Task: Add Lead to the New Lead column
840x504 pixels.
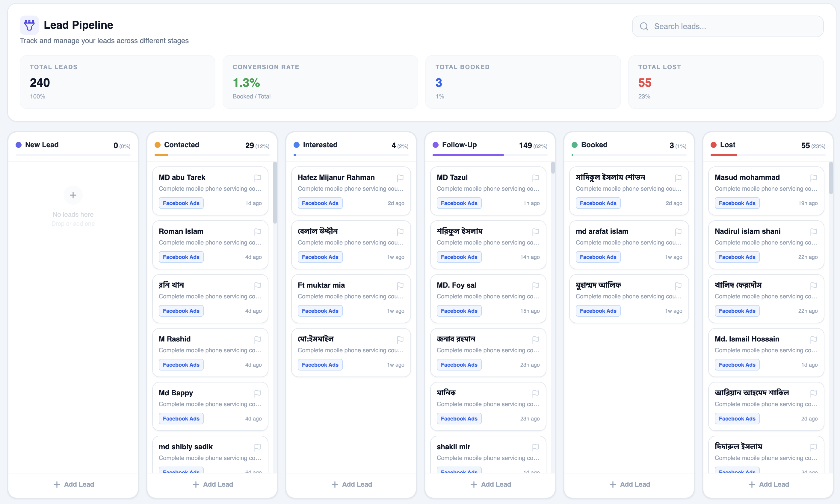Action: click(73, 484)
